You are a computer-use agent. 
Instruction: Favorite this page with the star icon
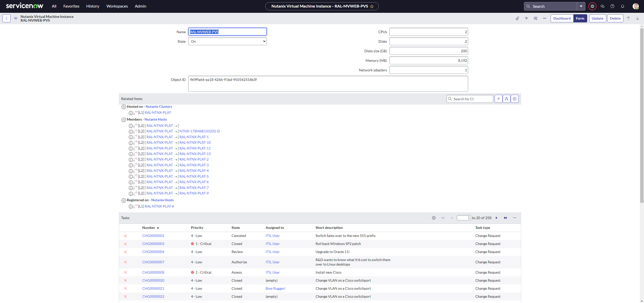372,6
